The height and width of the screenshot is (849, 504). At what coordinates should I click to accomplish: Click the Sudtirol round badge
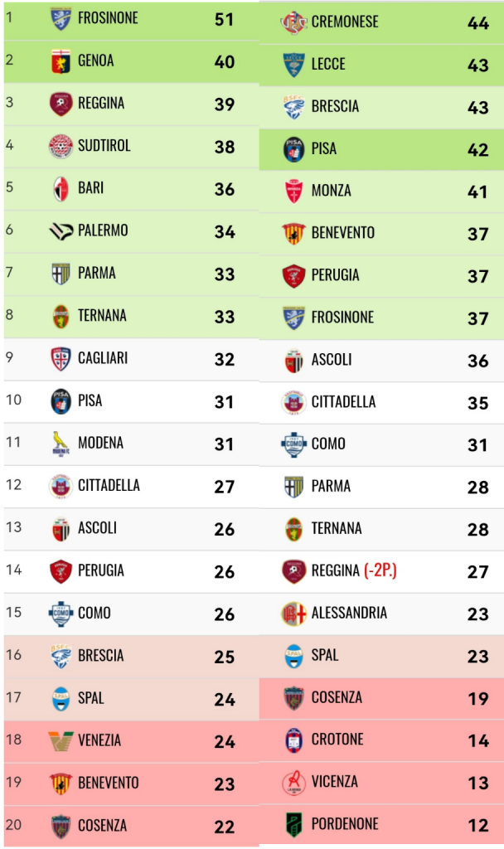[61, 146]
